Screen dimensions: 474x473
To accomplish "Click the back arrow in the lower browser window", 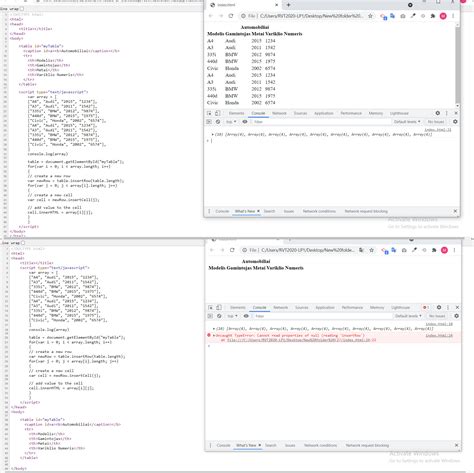I will tap(212, 250).
